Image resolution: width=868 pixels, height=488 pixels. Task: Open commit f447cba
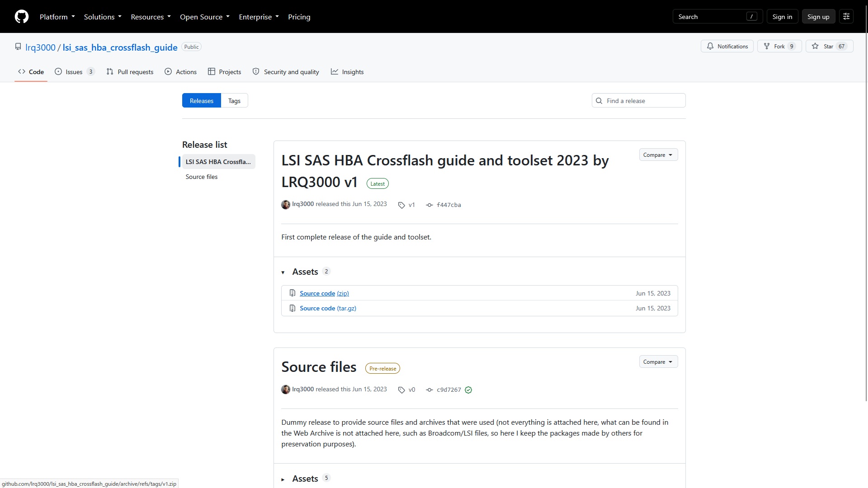[x=449, y=205]
